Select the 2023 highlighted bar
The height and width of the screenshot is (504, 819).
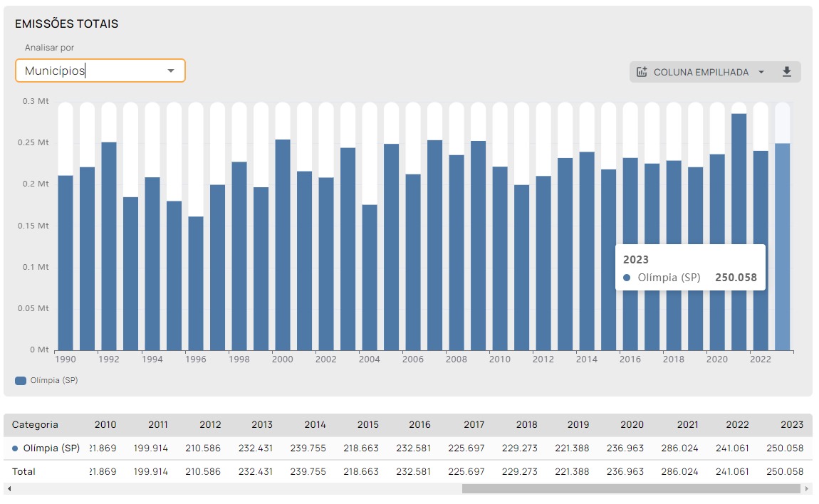tap(782, 246)
